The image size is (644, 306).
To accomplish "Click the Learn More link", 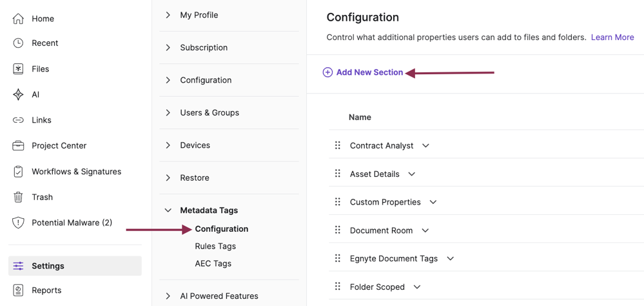I will click(612, 37).
